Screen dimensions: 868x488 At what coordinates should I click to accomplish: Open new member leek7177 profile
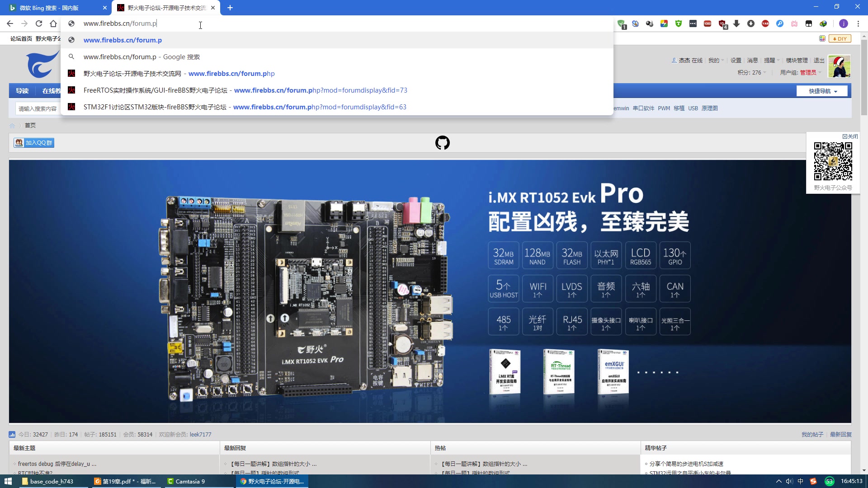(x=200, y=435)
